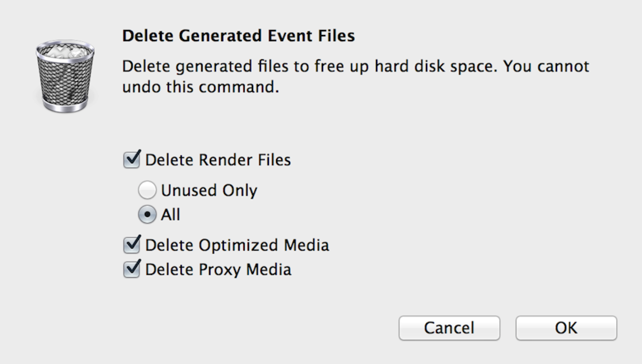Click the "Unused Only" label text

[x=209, y=190]
